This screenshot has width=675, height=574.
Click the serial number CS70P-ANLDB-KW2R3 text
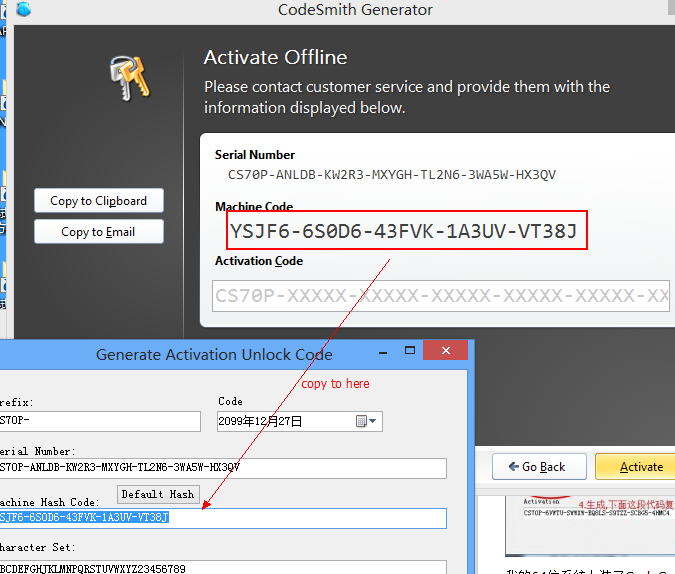pyautogui.click(x=392, y=174)
